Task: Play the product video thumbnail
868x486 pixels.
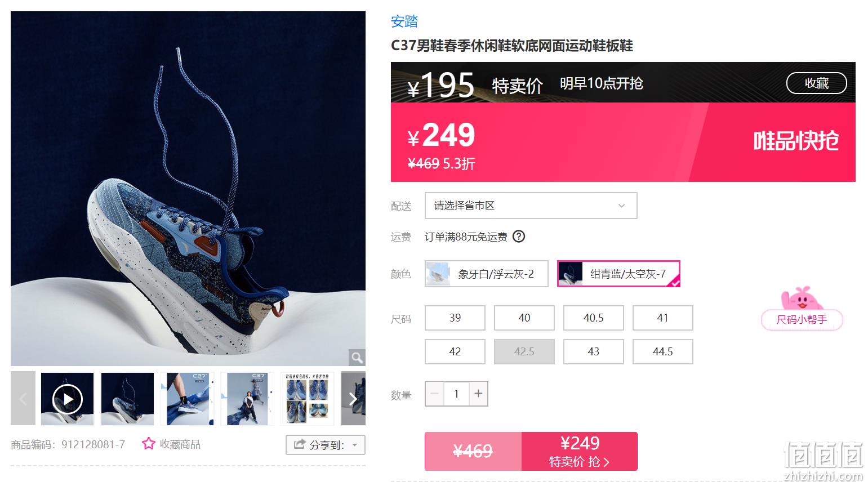Action: click(x=68, y=399)
